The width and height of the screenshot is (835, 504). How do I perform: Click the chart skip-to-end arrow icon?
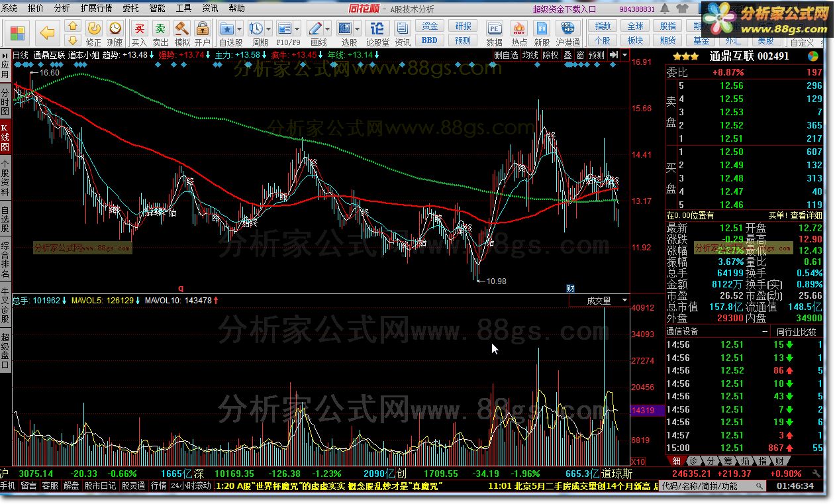coord(614,55)
